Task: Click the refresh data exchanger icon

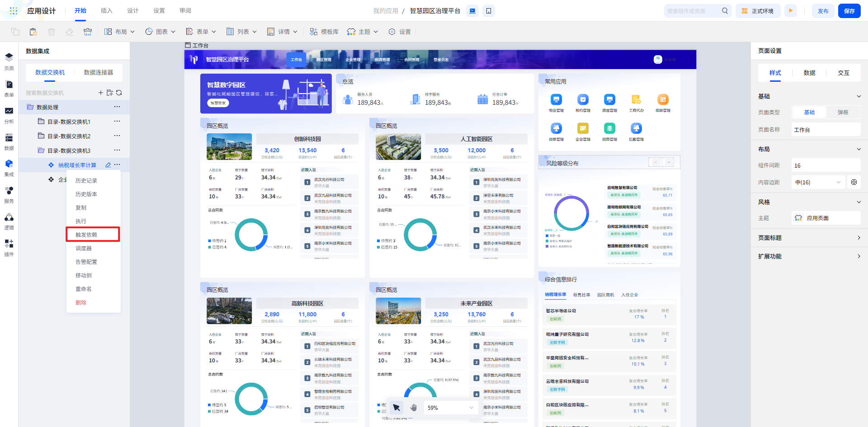Action: 119,93
